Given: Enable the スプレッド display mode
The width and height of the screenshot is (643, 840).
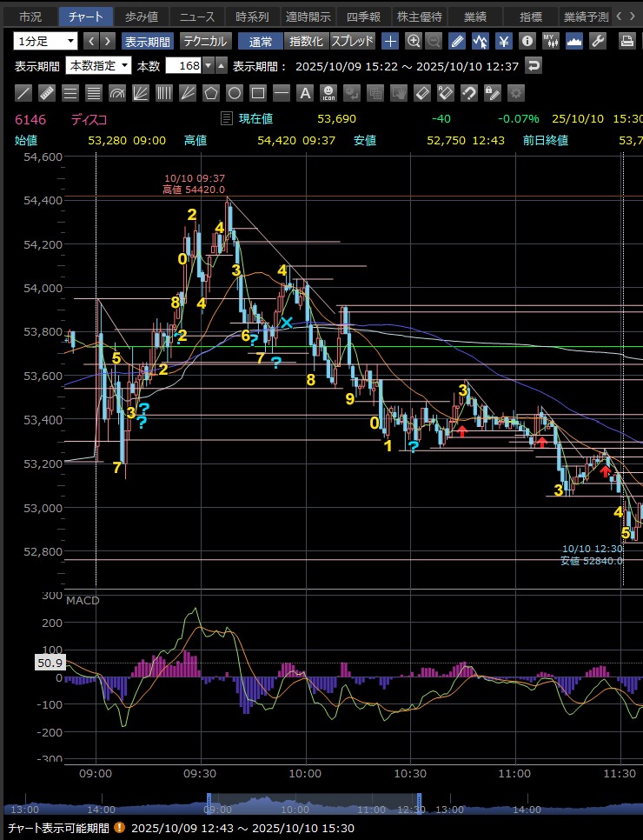Looking at the screenshot, I should pyautogui.click(x=353, y=41).
